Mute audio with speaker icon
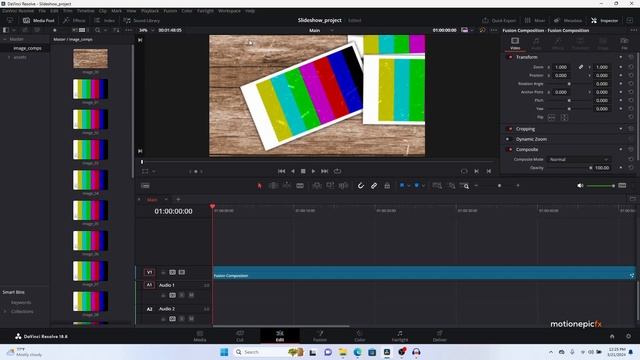Viewport: 640px width, 360px height. [x=580, y=186]
